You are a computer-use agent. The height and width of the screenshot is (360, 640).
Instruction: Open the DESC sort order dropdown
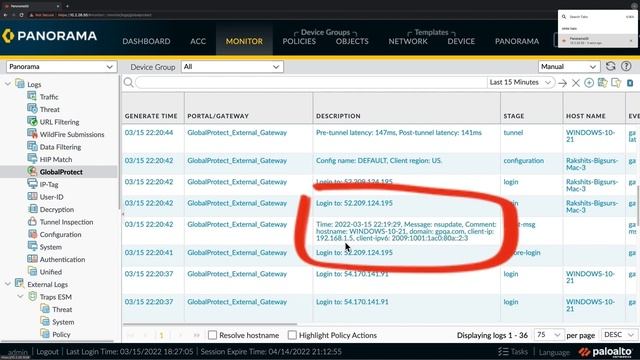coord(620,335)
